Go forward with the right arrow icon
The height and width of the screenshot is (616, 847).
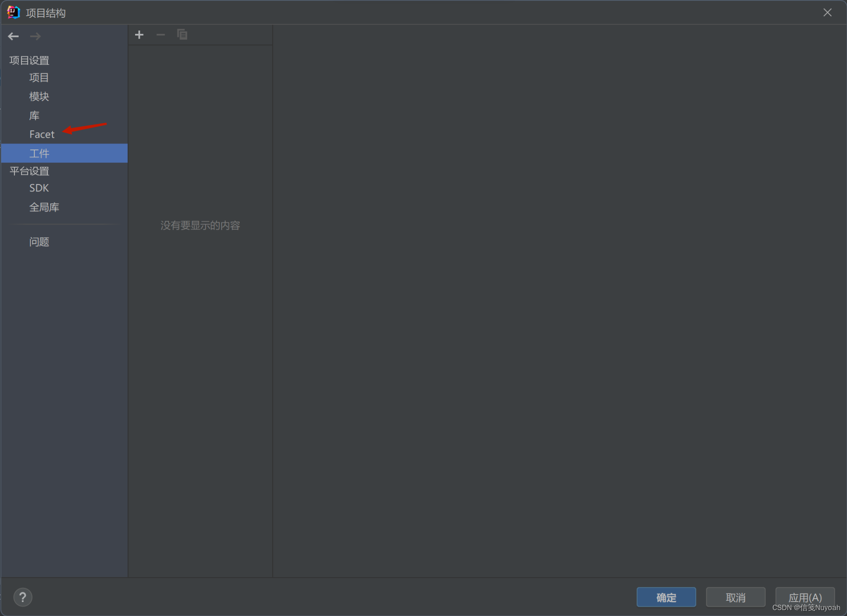tap(35, 36)
